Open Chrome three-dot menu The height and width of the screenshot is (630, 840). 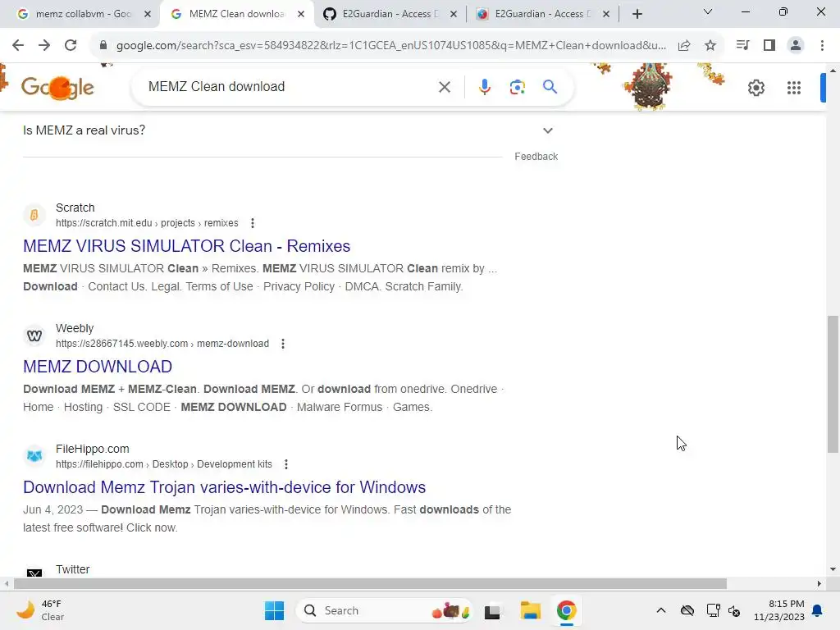pos(822,46)
